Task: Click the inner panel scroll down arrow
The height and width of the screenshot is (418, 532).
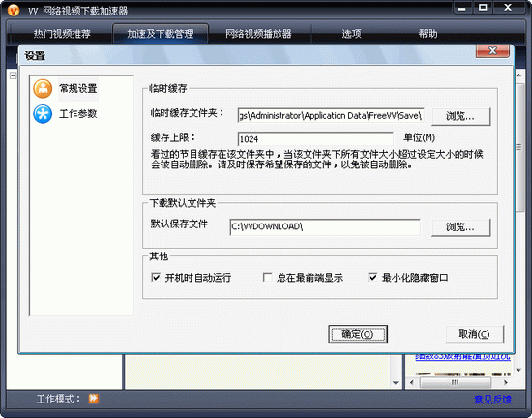Action: pyautogui.click(x=396, y=383)
